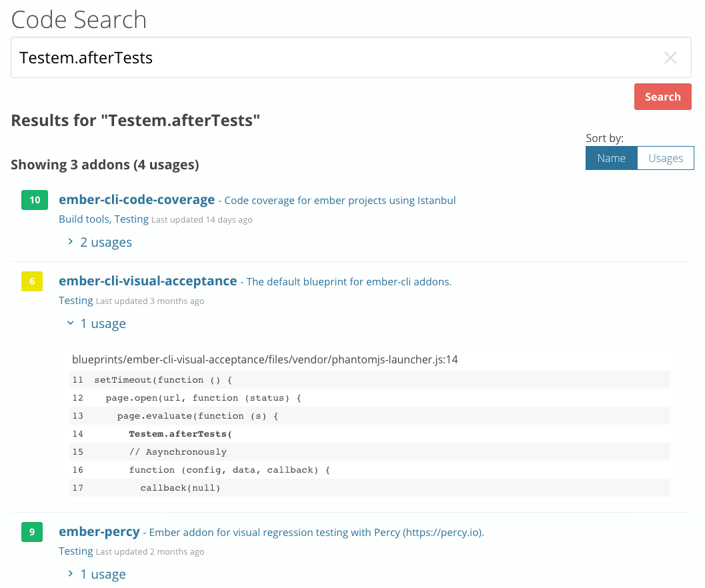Open Testing category under ember-cli-code-coverage
705x588 pixels.
coord(131,219)
